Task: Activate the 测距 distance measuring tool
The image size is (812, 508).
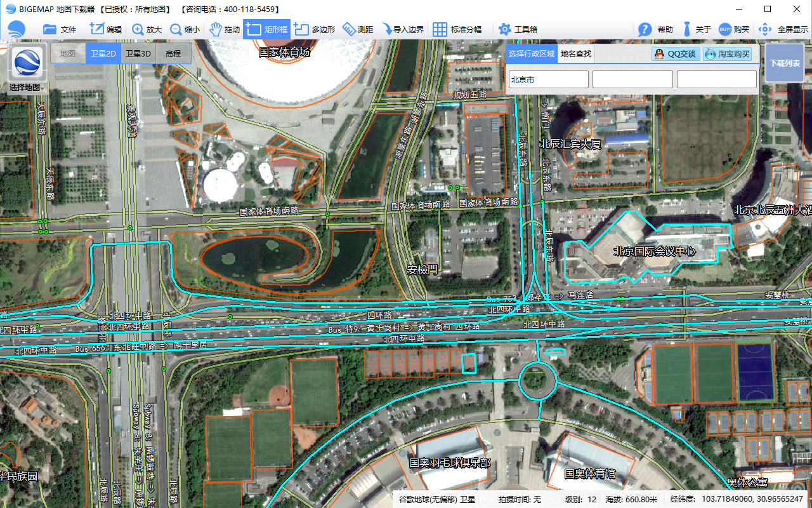Action: [x=358, y=29]
